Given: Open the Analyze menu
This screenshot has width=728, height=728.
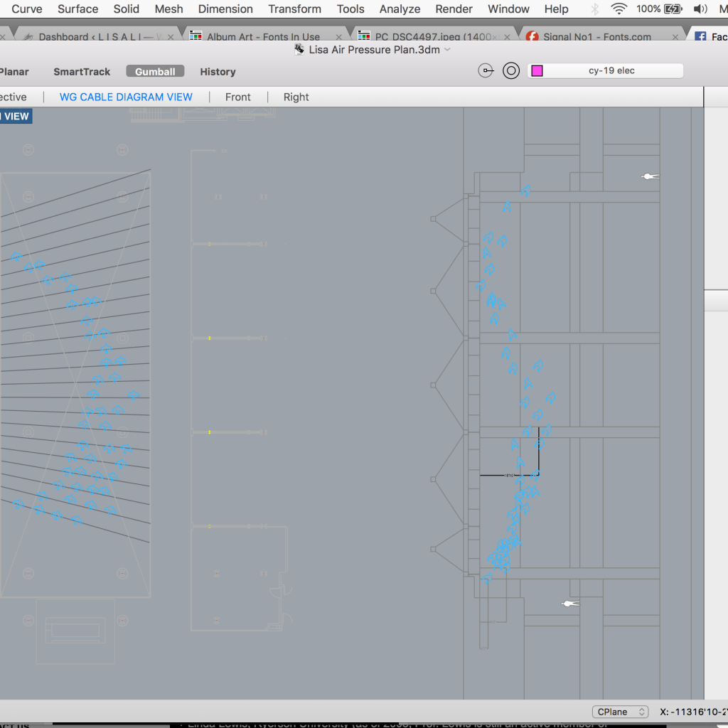Looking at the screenshot, I should (400, 9).
